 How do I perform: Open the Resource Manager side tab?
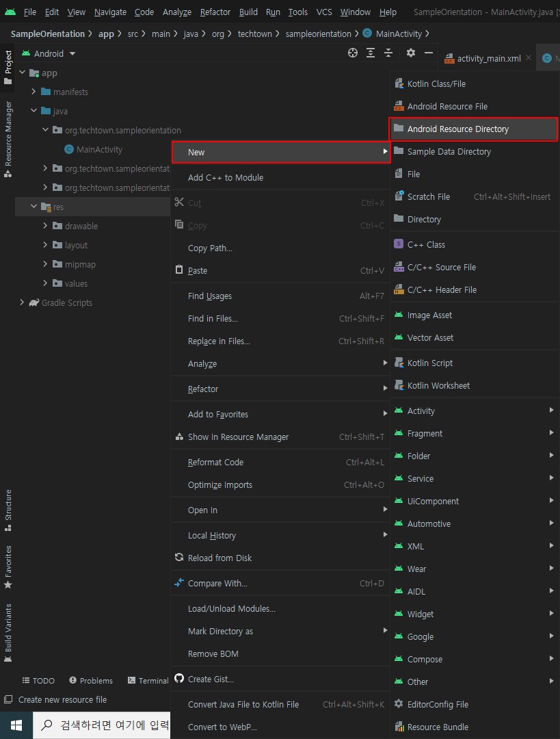8,140
